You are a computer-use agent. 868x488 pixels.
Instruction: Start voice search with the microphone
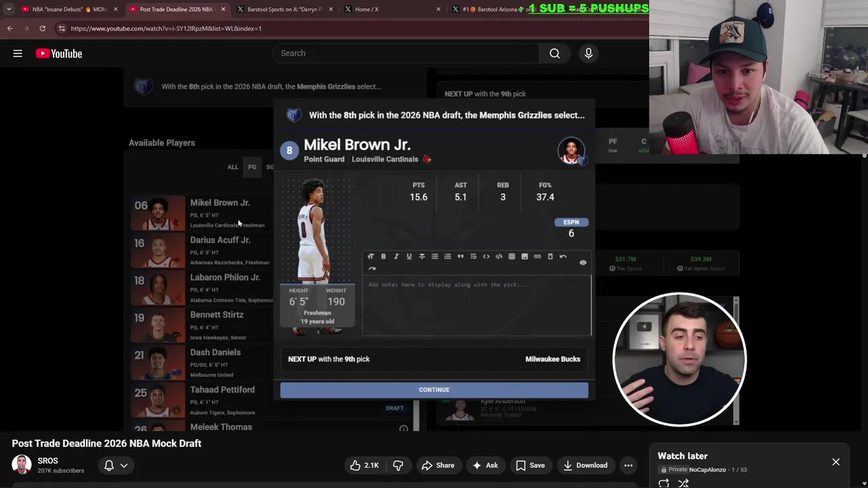tap(589, 54)
